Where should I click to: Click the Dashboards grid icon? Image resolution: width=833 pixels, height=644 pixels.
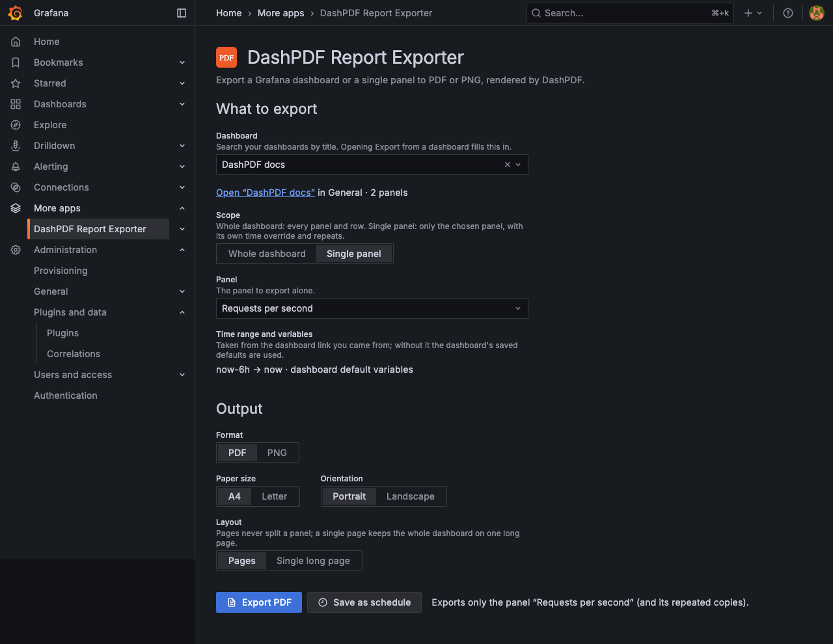point(16,104)
